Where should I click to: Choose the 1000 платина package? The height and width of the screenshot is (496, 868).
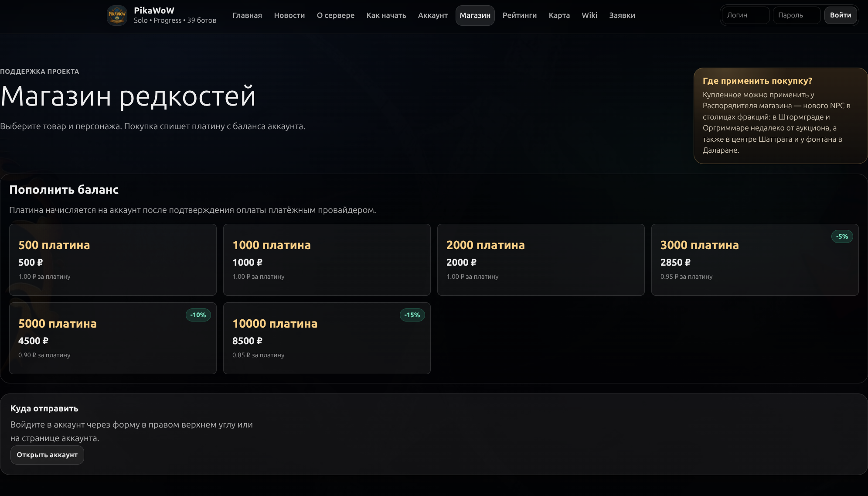click(x=327, y=260)
